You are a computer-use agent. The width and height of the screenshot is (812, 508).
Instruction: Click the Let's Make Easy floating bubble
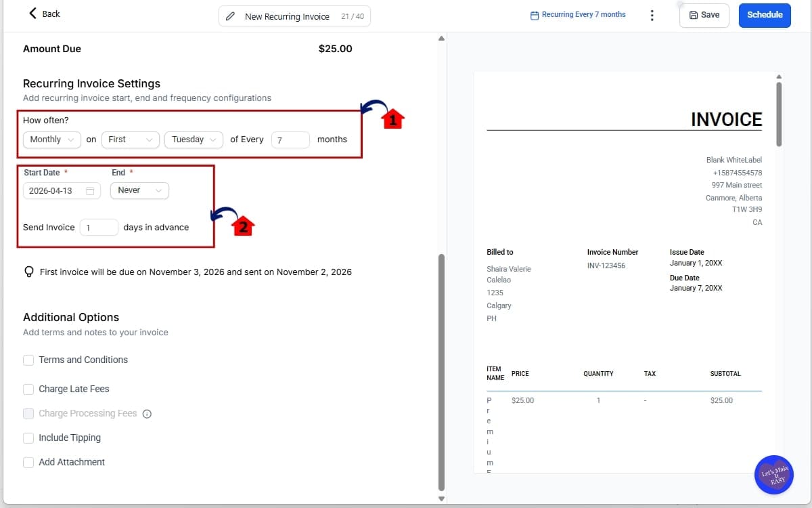coord(773,475)
